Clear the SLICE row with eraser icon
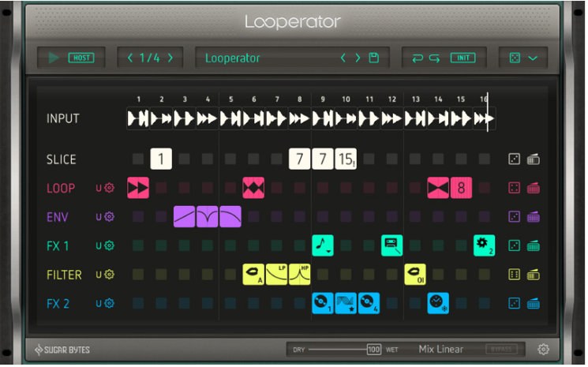 [534, 159]
